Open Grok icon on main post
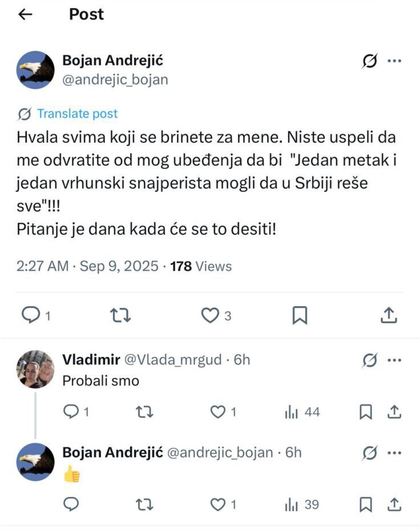Viewport: 420px width, 530px height. [x=370, y=62]
